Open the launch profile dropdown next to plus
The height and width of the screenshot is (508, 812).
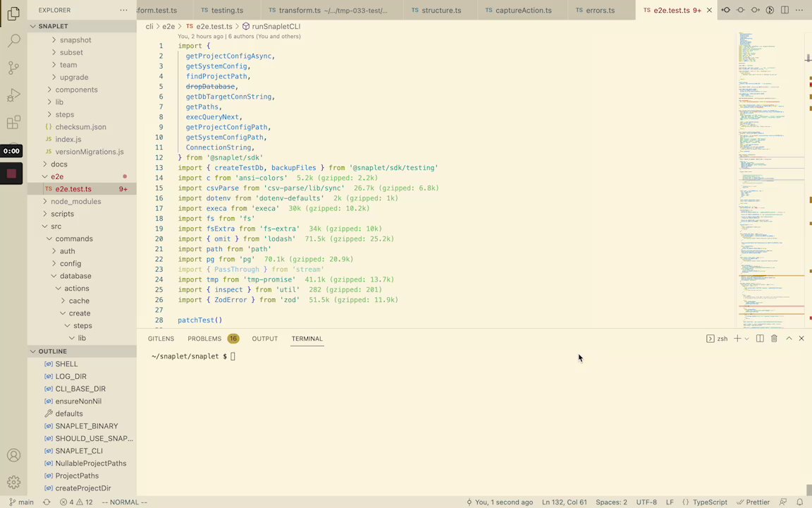746,339
